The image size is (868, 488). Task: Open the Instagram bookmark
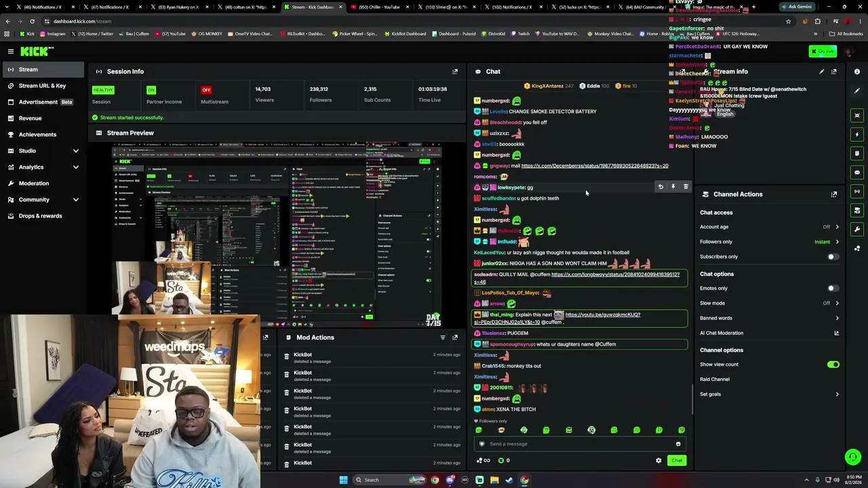coord(53,33)
